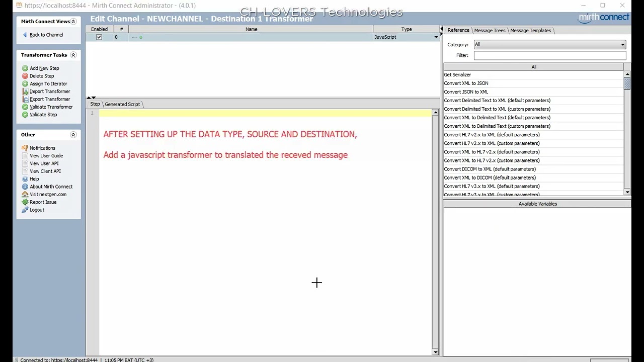Image resolution: width=644 pixels, height=362 pixels.
Task: Select Convert HL7 v2.x to XML (default parameters)
Action: coord(533,135)
